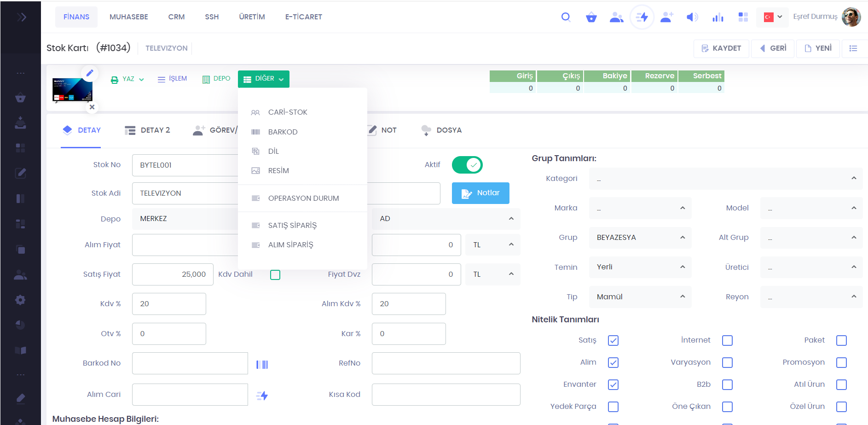The width and height of the screenshot is (868, 425).
Task: Open the bar chart reports icon
Action: click(x=718, y=17)
